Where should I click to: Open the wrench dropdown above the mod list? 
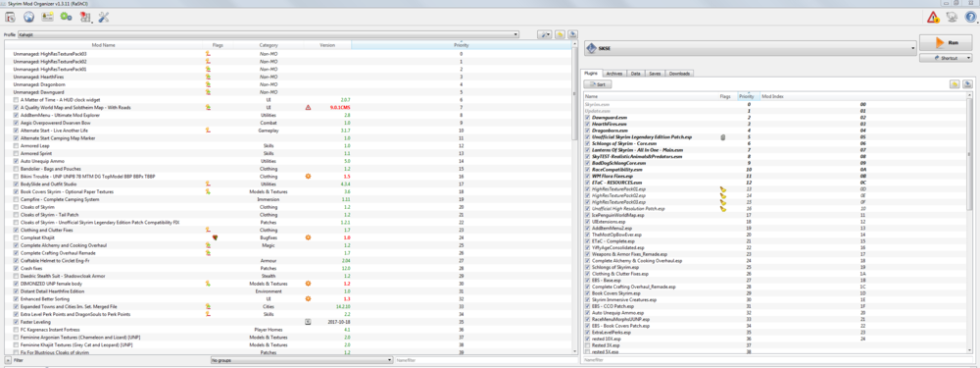tap(545, 34)
